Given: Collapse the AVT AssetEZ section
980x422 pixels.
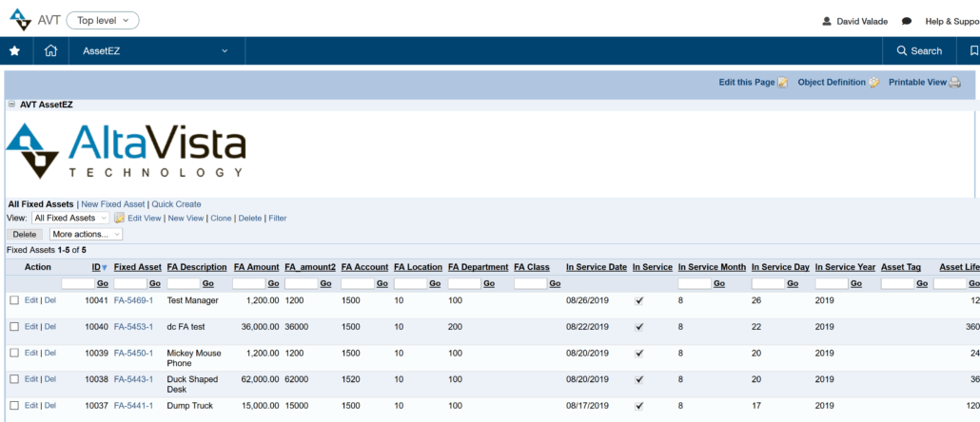Looking at the screenshot, I should tap(11, 105).
